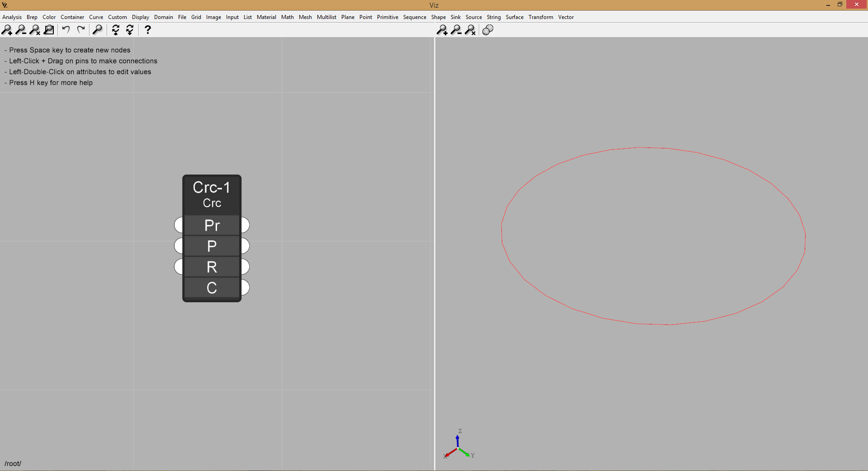
Task: Open the Curve menu
Action: point(96,17)
